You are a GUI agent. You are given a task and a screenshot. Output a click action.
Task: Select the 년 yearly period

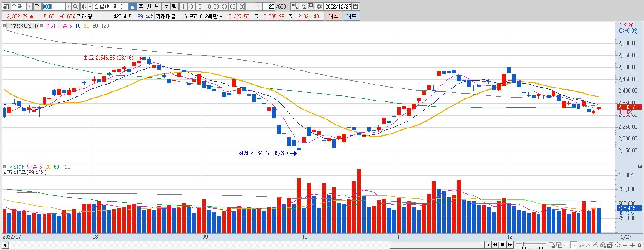(157, 6)
